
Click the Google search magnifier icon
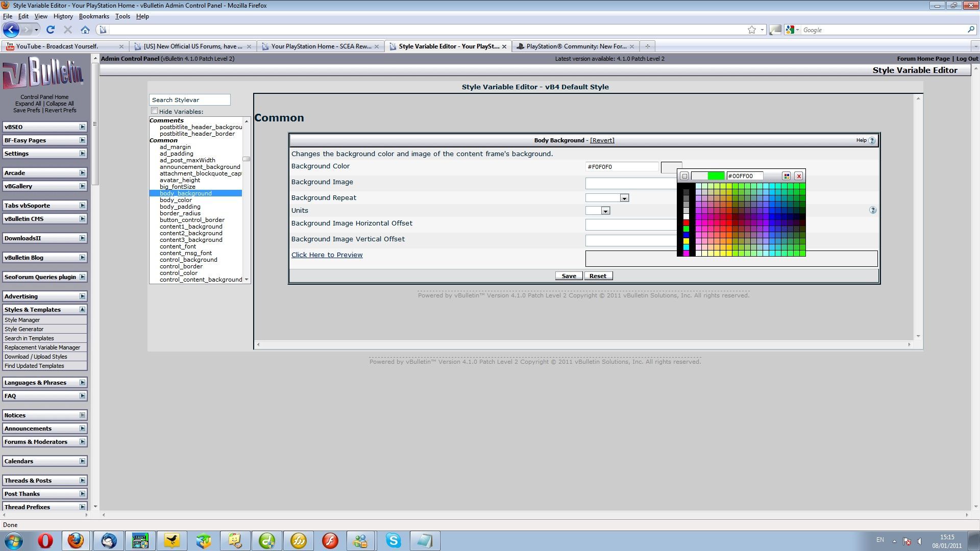click(x=971, y=30)
